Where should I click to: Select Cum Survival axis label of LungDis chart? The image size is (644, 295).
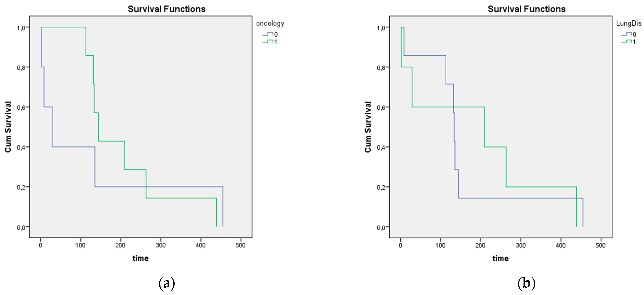tap(368, 127)
